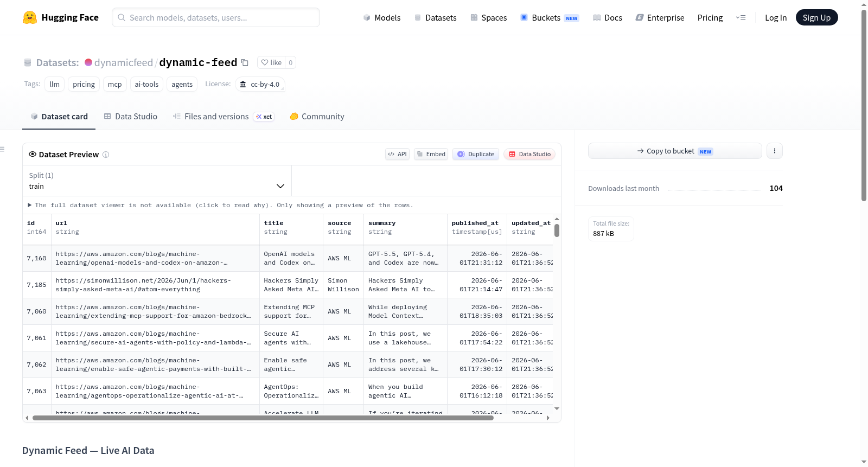Expand the Split train dropdown
Viewport: 868px width, 467px height.
click(157, 181)
